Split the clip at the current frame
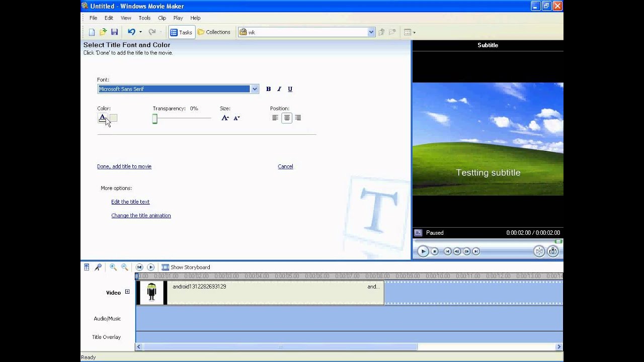The height and width of the screenshot is (362, 644). [539, 251]
